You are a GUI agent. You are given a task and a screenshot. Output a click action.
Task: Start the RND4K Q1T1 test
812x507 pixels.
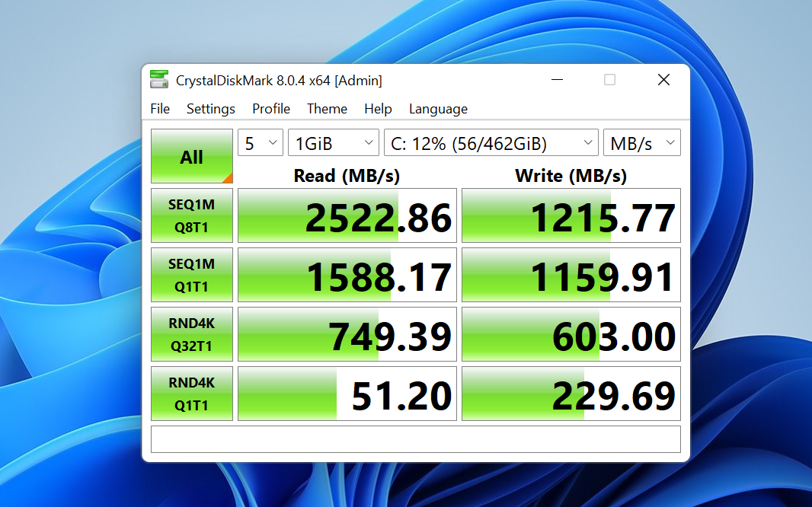coord(192,394)
